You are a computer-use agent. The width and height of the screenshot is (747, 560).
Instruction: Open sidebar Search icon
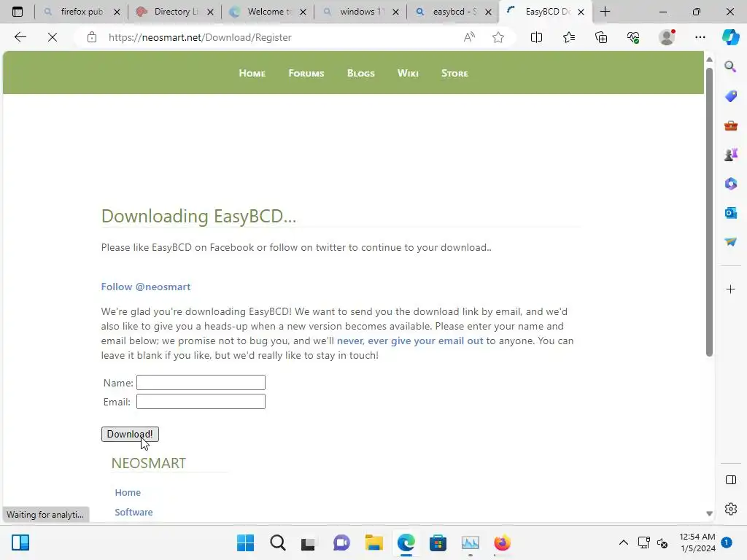click(x=730, y=66)
